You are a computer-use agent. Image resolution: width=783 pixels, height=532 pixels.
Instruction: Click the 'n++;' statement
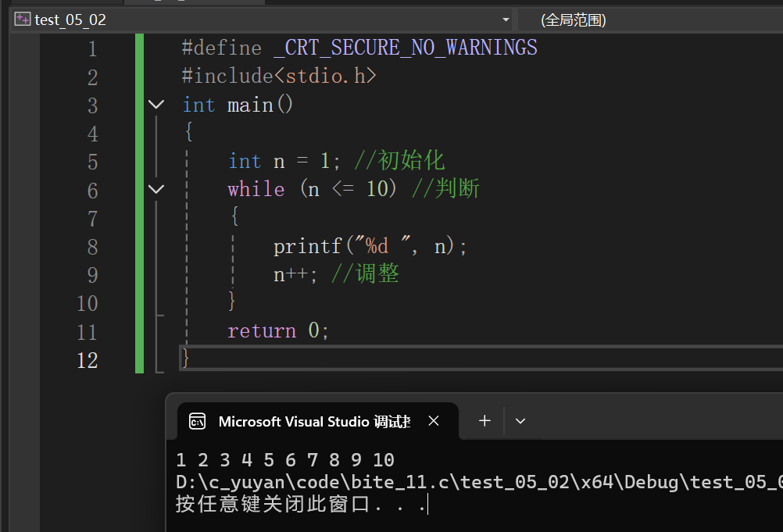click(295, 274)
